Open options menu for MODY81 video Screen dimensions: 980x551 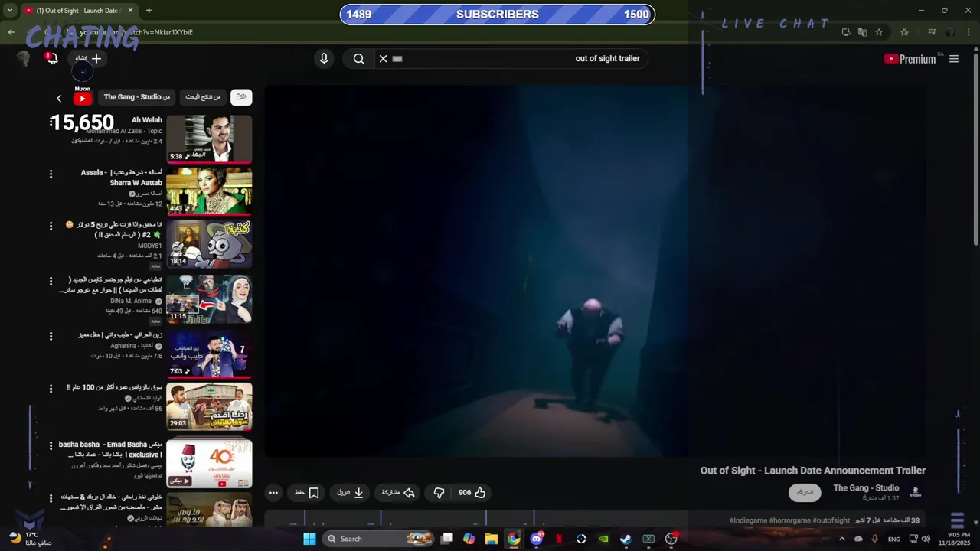[x=51, y=227]
